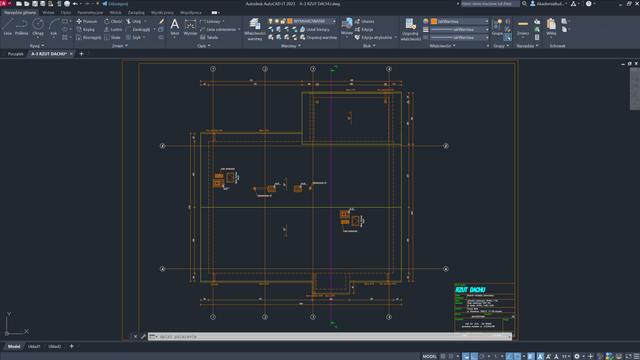Open the Widok ribbon tab

click(x=116, y=13)
